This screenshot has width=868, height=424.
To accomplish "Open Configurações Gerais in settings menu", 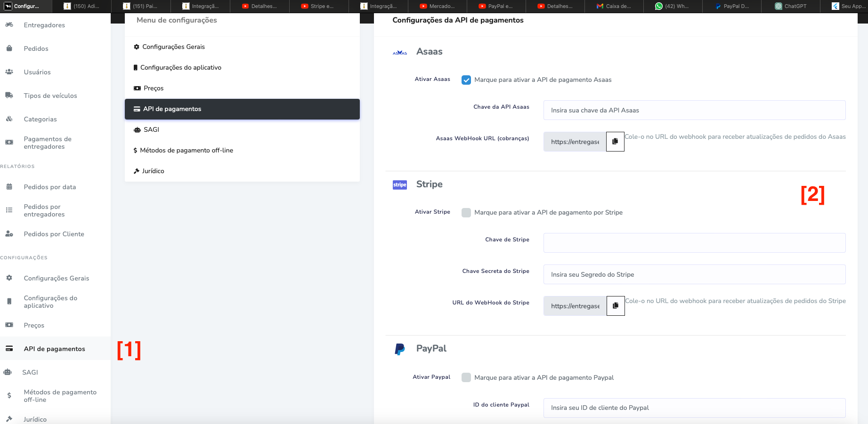I will tap(173, 47).
